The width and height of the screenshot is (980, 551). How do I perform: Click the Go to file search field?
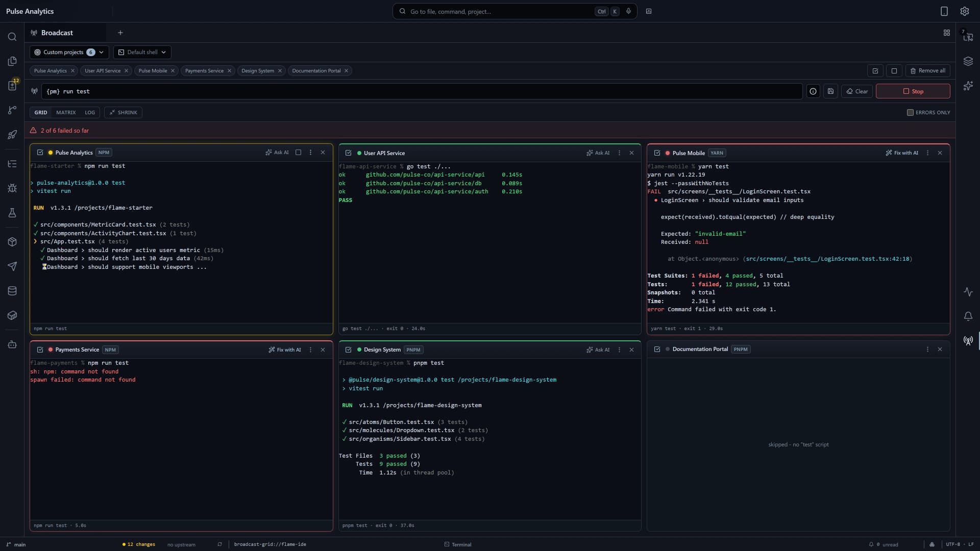tap(514, 11)
